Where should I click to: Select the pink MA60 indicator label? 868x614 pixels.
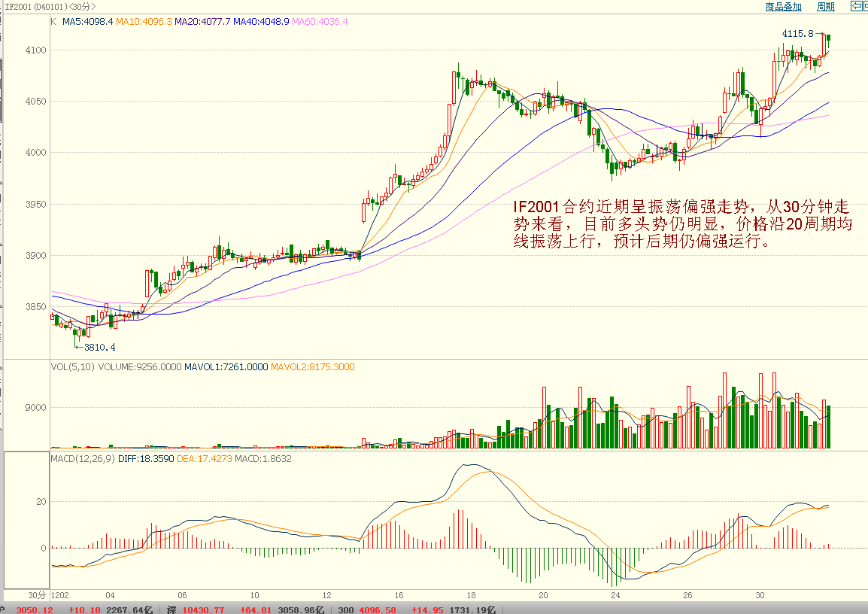coord(320,22)
